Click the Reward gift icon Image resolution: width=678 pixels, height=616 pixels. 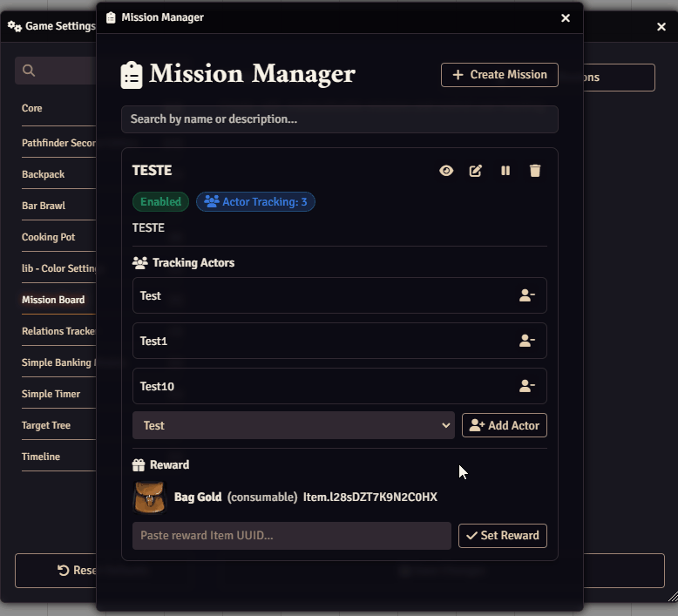(x=139, y=465)
